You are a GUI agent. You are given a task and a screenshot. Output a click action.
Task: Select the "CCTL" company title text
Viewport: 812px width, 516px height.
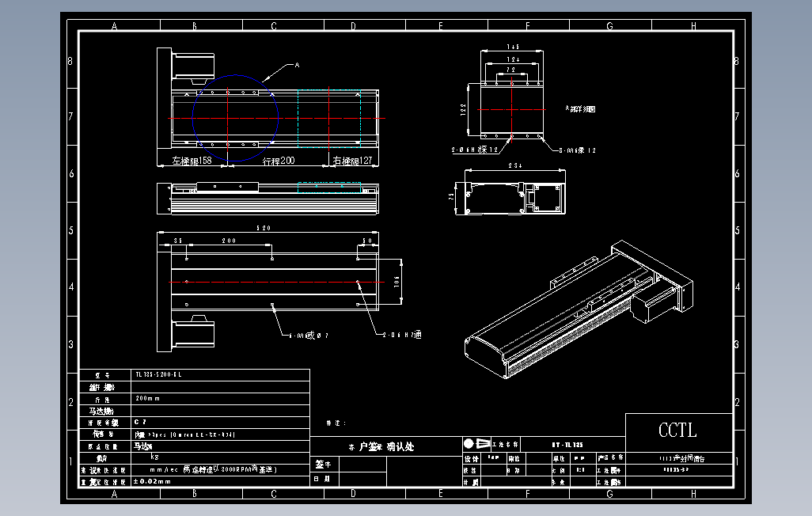(677, 430)
